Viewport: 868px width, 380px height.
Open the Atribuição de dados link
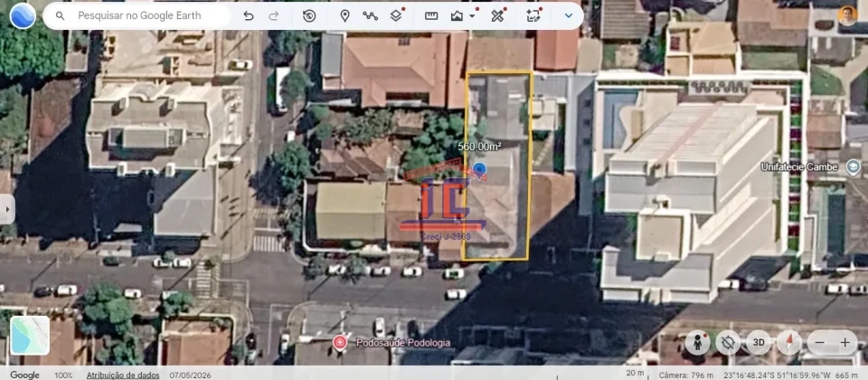tap(123, 375)
